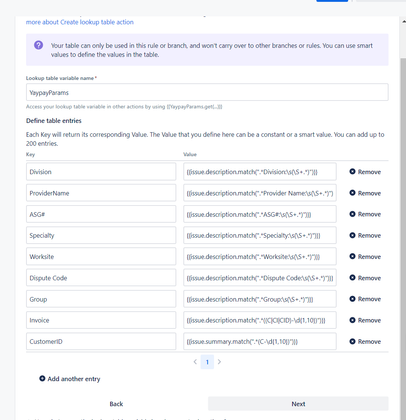Edit the Lookup table variable name field
Image resolution: width=406 pixels, height=420 pixels.
pos(207,92)
